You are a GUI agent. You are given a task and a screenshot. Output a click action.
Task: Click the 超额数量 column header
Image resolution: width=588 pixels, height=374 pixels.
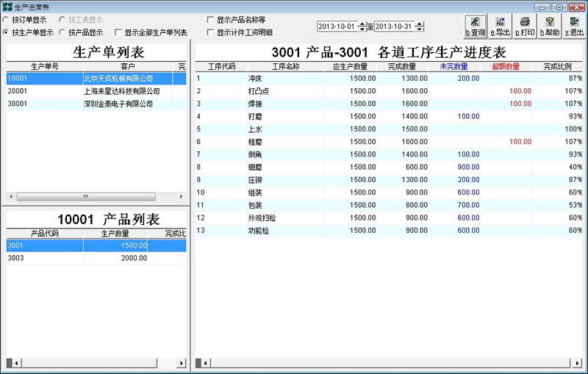[x=506, y=66]
